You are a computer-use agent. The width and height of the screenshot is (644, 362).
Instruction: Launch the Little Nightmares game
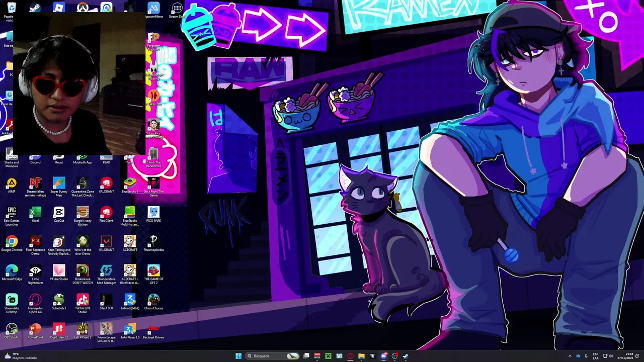point(35,275)
